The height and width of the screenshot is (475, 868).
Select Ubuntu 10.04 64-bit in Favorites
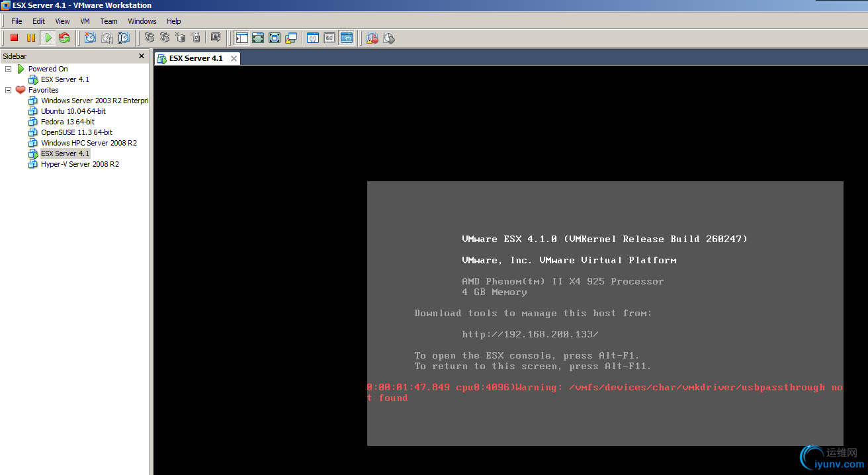(x=73, y=111)
